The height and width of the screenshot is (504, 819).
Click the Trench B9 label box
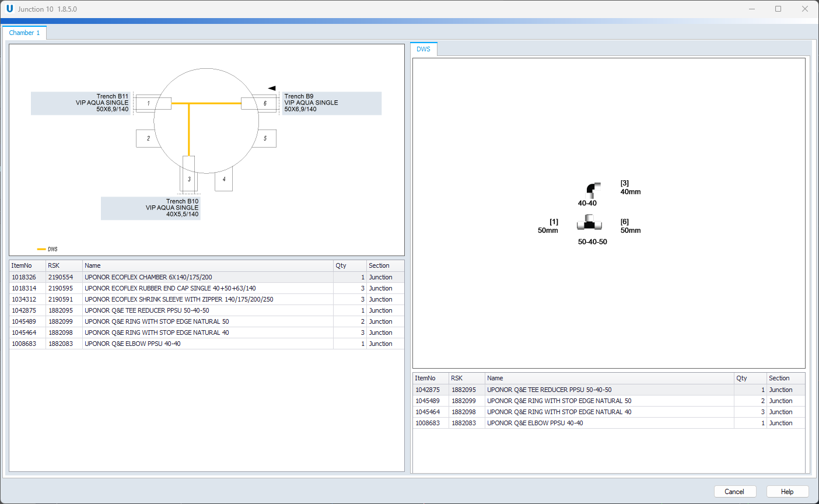[331, 103]
